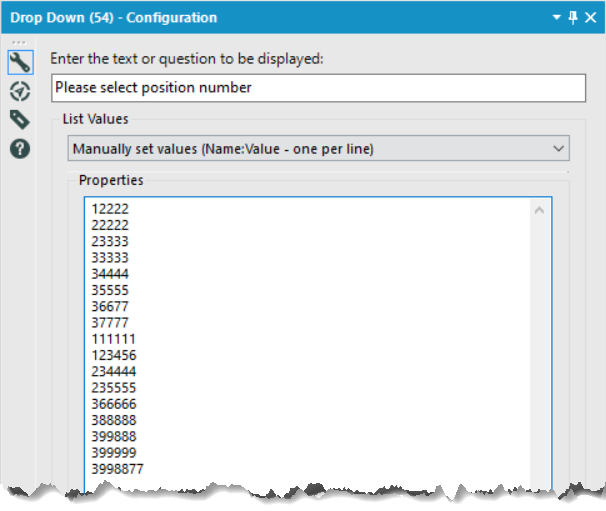Click the value 111111 in the list

[113, 339]
